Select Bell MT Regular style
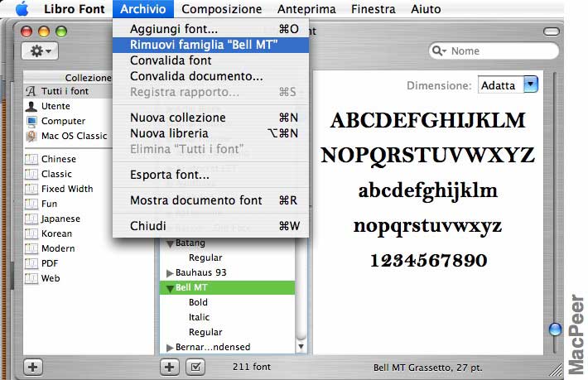This screenshot has height=380, width=588. tap(205, 332)
